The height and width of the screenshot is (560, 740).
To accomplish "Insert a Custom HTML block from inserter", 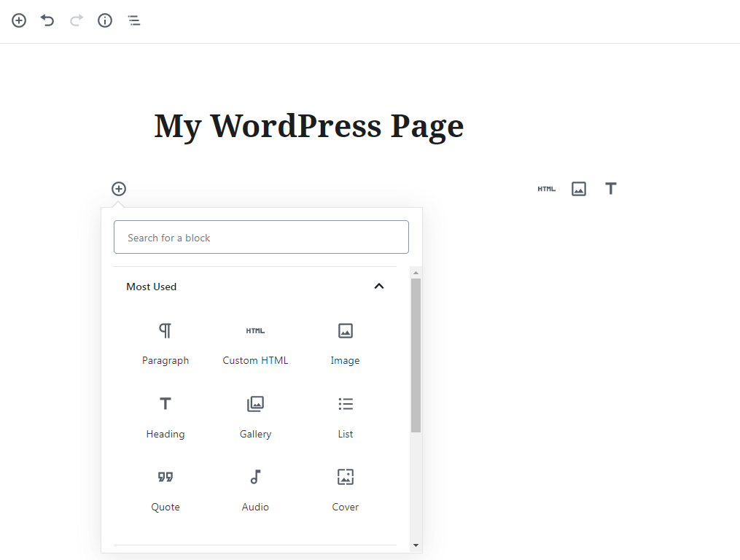I will pyautogui.click(x=255, y=344).
